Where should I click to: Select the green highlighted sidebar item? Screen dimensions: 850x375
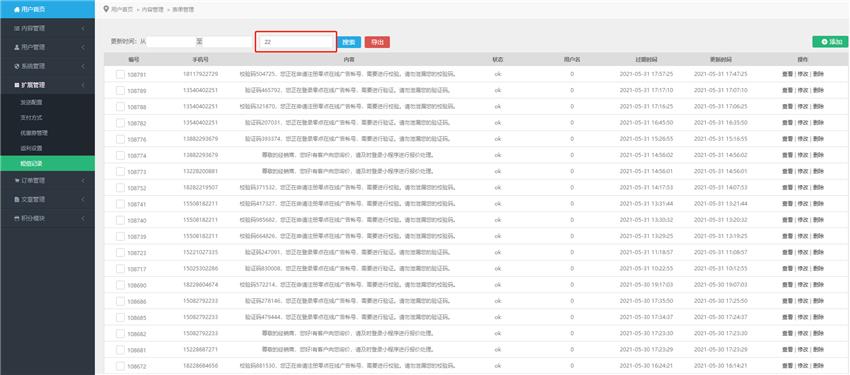pos(47,163)
